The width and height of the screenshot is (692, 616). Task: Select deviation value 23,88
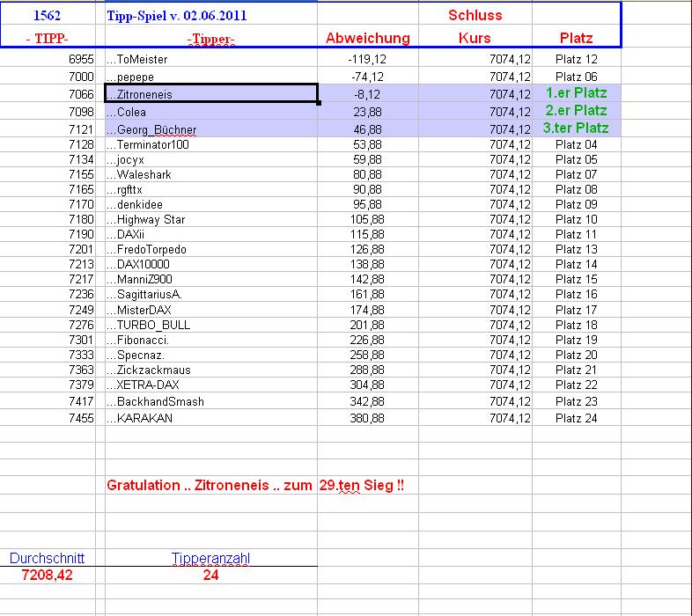pyautogui.click(x=367, y=112)
